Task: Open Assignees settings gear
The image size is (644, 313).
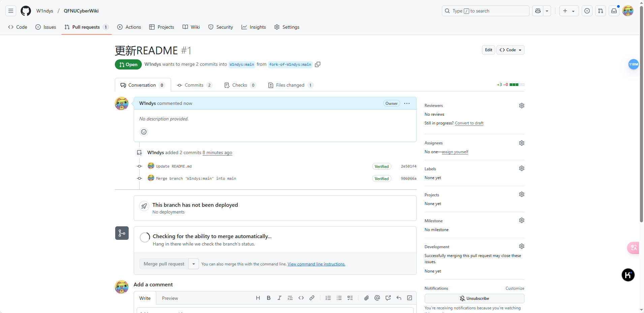Action: pyautogui.click(x=522, y=143)
